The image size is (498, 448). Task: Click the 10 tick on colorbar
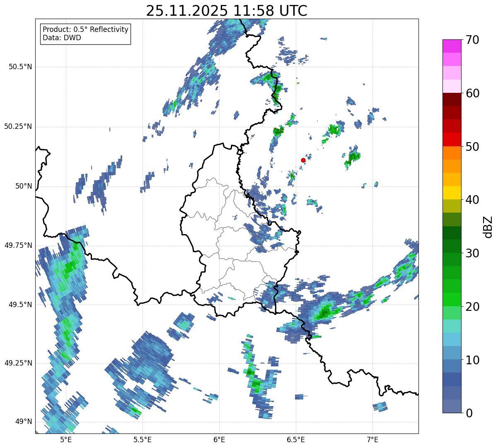click(472, 360)
